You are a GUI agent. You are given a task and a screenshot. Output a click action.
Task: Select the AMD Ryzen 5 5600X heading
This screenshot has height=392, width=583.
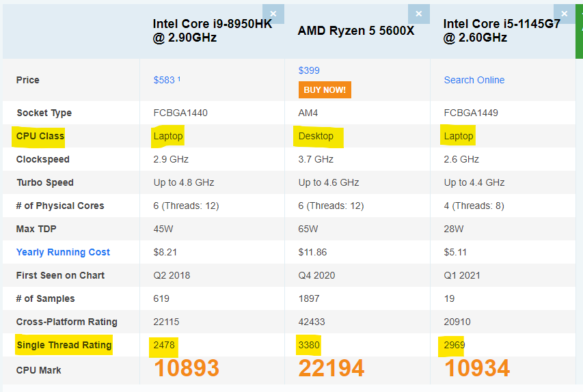(356, 31)
